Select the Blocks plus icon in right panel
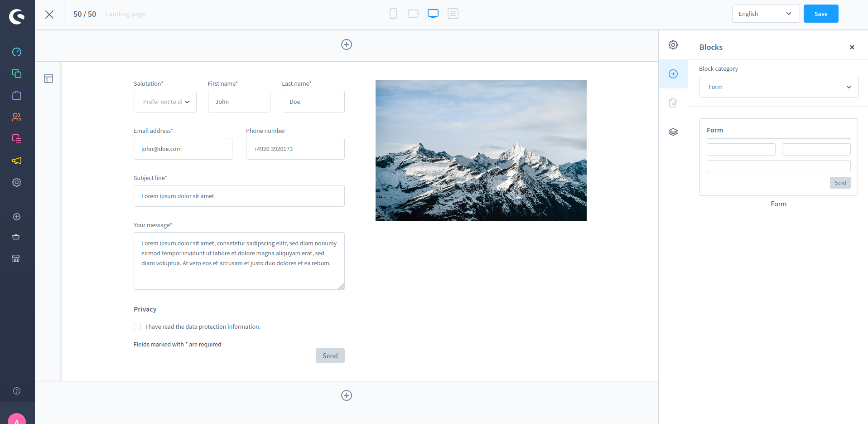The width and height of the screenshot is (868, 424). pos(673,74)
